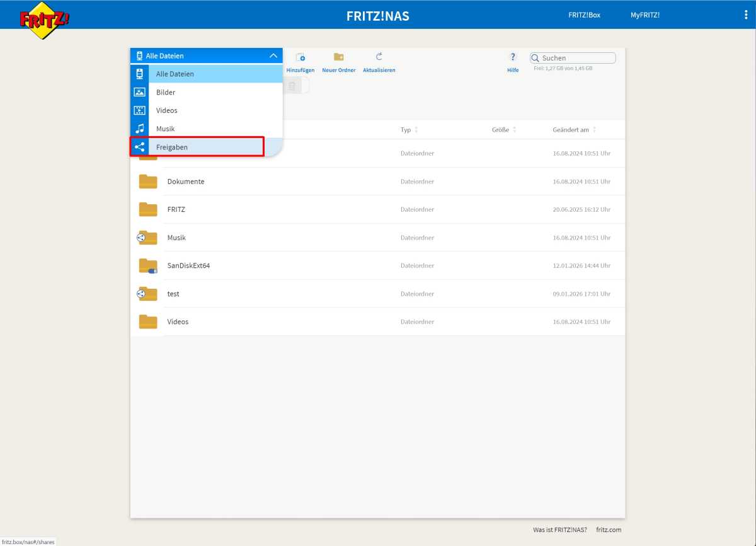Open the three-dot menu in header
The width and height of the screenshot is (756, 546).
pyautogui.click(x=746, y=15)
